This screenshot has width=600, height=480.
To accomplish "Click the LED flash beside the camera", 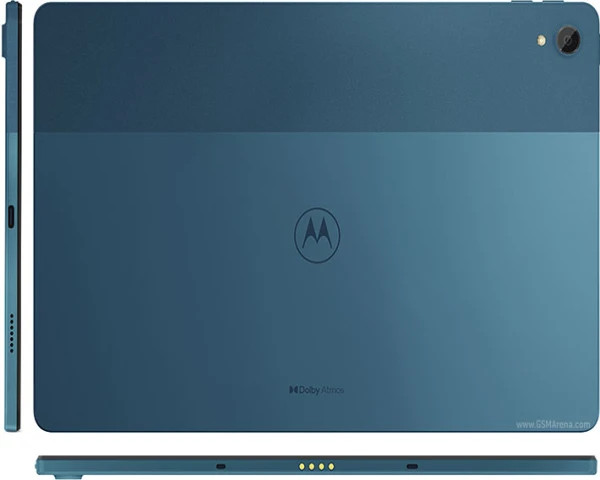I will [x=541, y=40].
